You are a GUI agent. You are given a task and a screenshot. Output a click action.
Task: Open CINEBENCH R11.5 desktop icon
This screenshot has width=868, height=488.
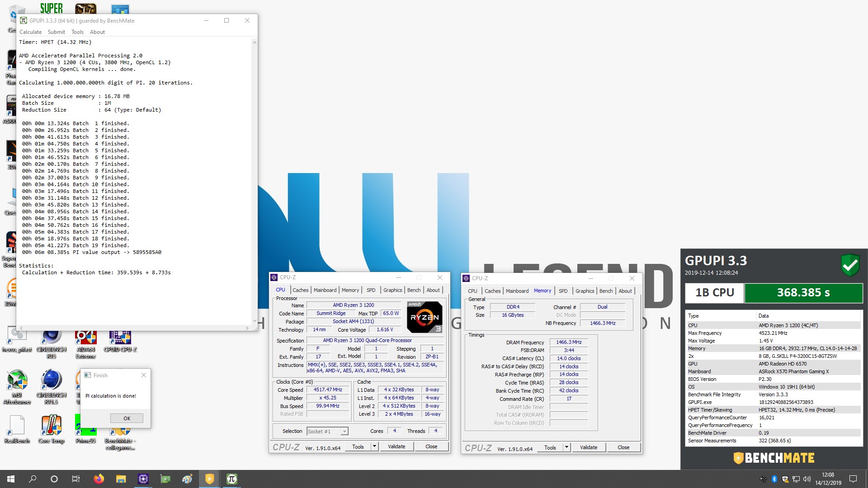click(x=51, y=387)
